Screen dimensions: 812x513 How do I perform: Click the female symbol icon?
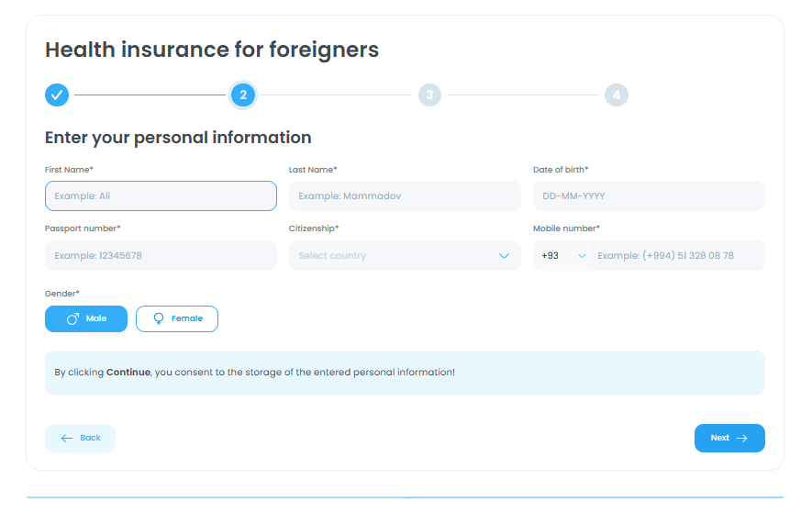click(x=159, y=318)
